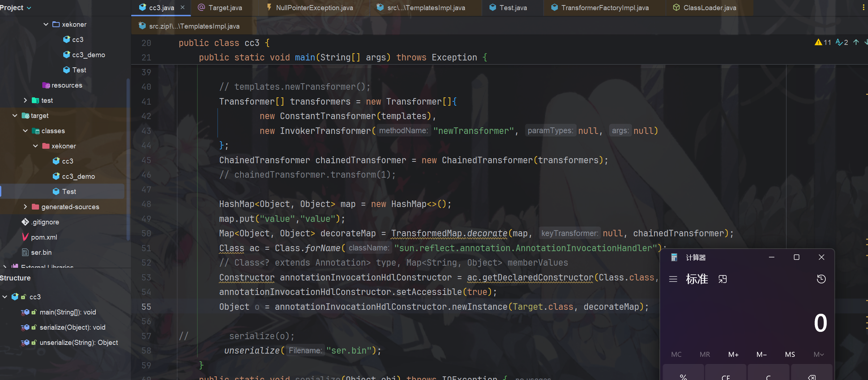Click the previous problem up-arrow icon

point(856,42)
